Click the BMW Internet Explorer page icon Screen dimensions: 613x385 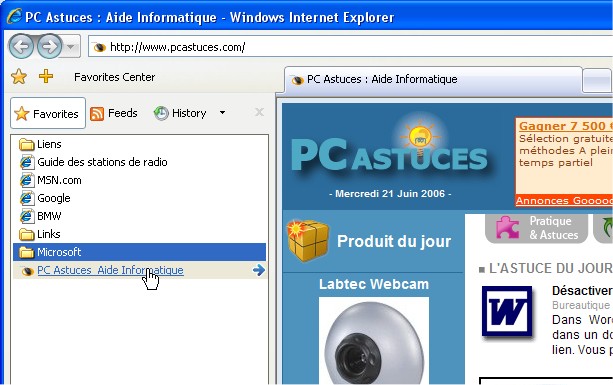(27, 216)
